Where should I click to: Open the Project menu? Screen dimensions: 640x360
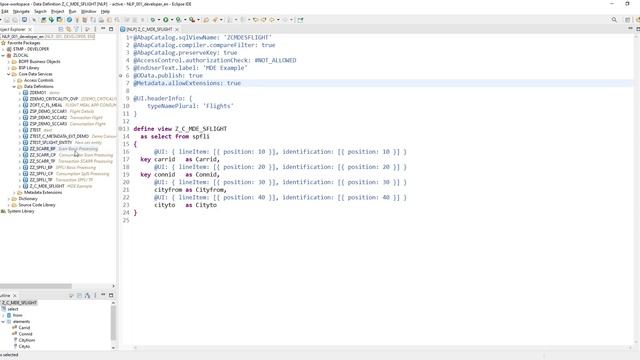click(x=57, y=11)
